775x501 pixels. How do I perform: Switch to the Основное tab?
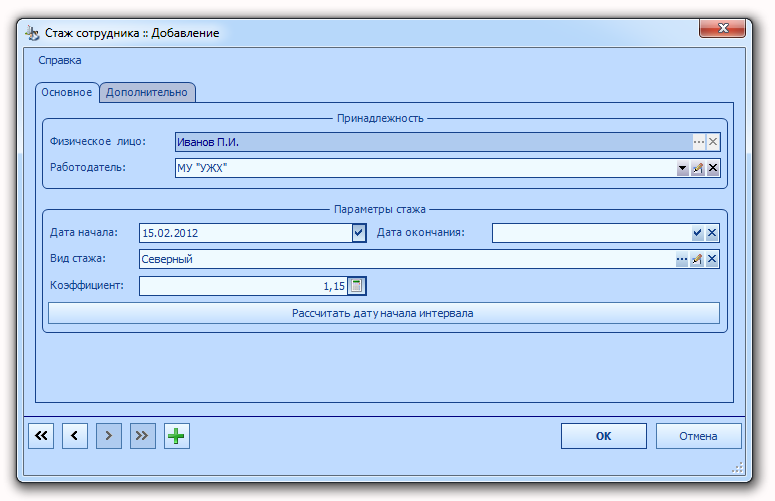67,92
